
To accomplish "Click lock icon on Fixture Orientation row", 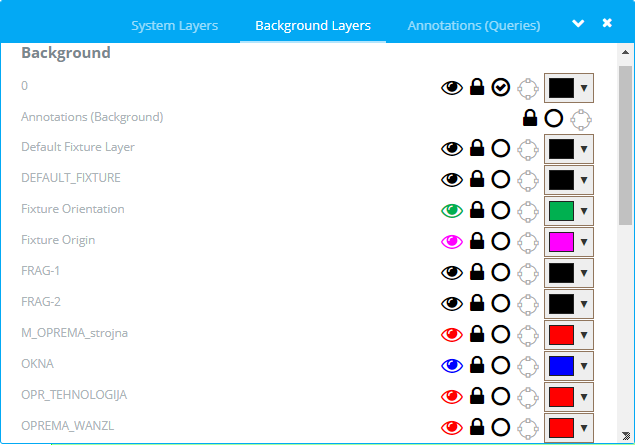I will 477,210.
